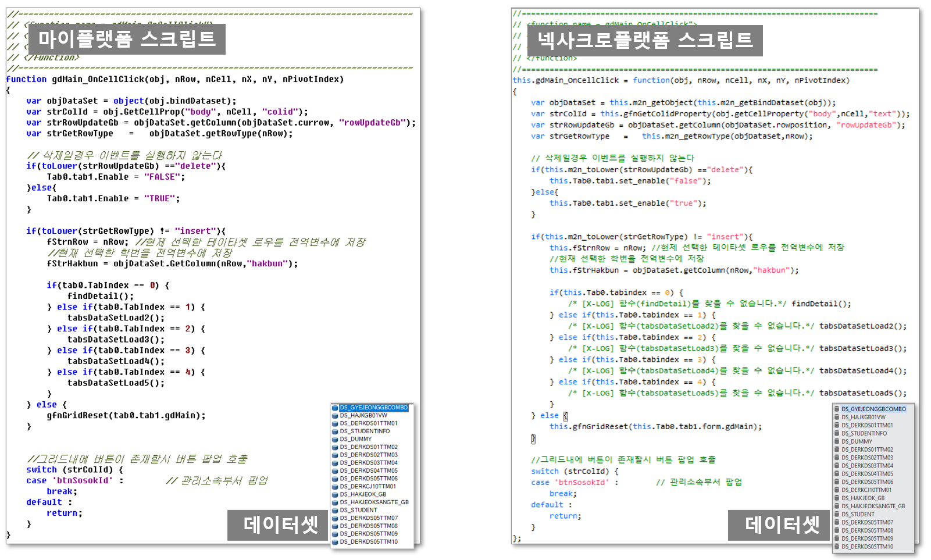
Task: Click 'function gdMain_OnCellClick' line in MiPlatform script
Action: [175, 79]
